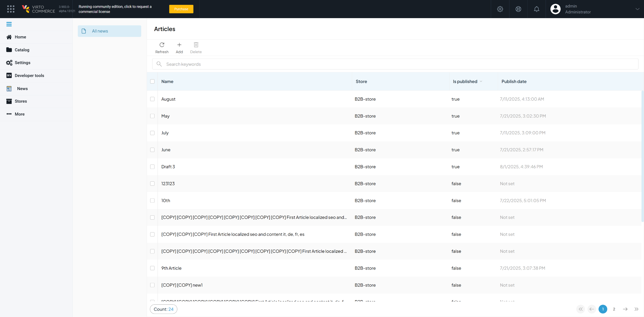Select the All news tab
Image resolution: width=644 pixels, height=317 pixels.
(109, 31)
